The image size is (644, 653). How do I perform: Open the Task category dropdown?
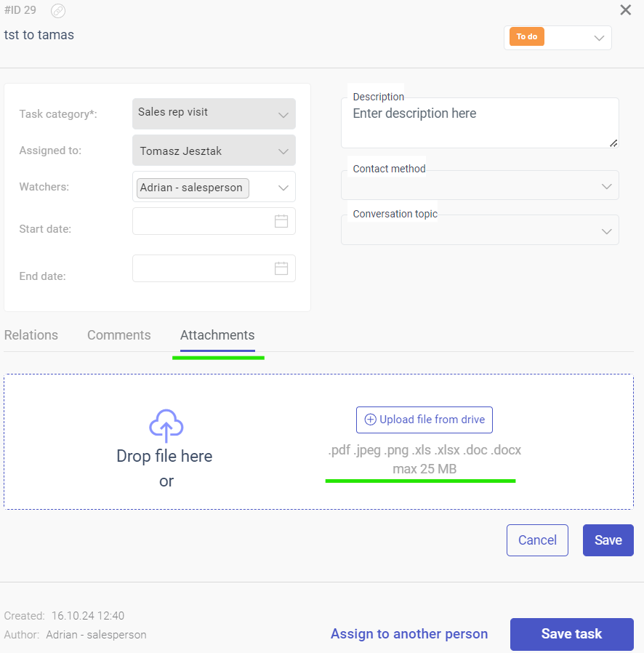(214, 113)
